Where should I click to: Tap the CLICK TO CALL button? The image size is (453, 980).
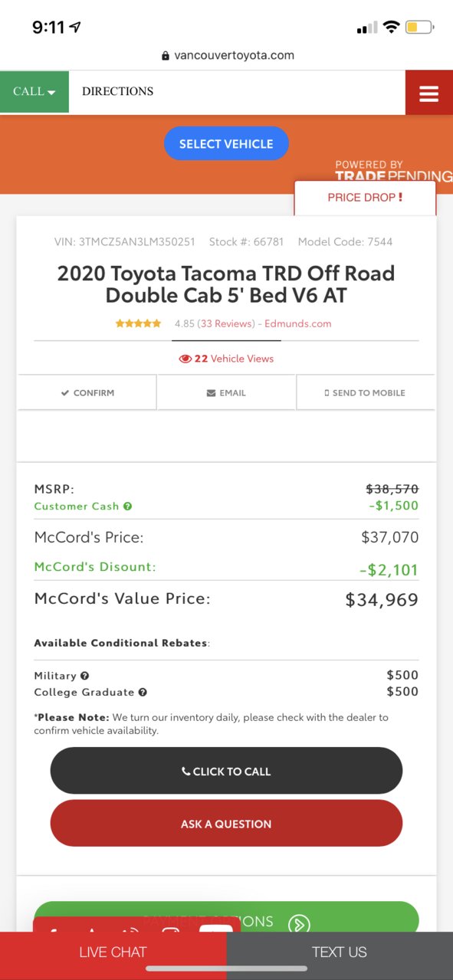pos(226,771)
